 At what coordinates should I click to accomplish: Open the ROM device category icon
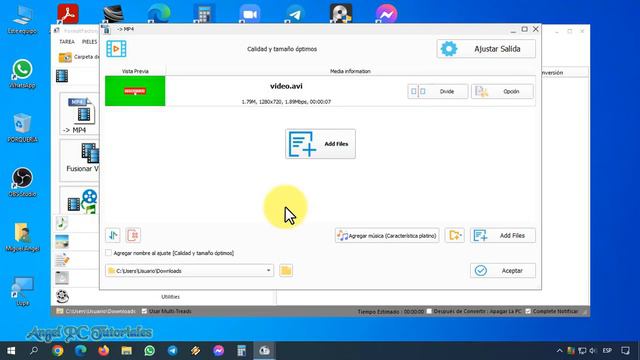pyautogui.click(x=62, y=278)
